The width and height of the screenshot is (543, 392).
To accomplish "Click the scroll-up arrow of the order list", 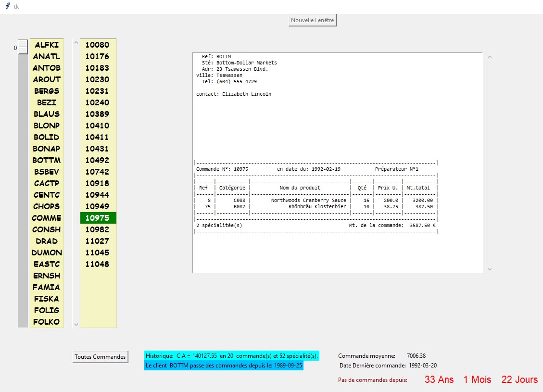I will pyautogui.click(x=76, y=42).
